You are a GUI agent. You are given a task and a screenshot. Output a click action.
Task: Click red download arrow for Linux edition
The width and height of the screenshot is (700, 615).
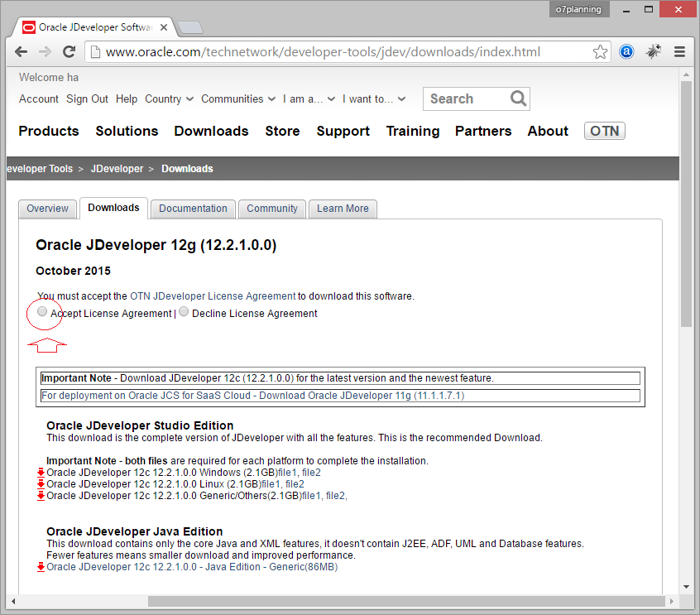41,484
